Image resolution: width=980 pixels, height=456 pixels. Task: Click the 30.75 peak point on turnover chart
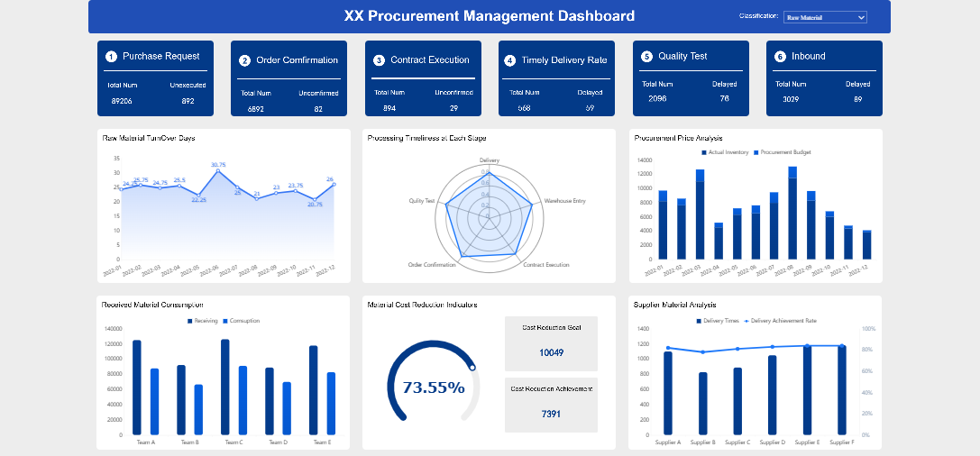[x=218, y=170]
